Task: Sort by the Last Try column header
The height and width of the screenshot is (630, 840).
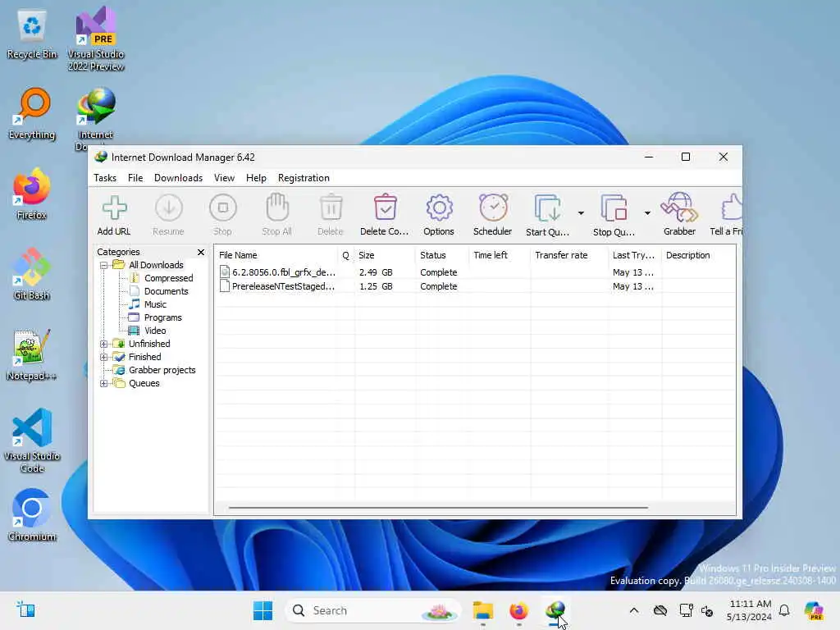Action: (634, 255)
